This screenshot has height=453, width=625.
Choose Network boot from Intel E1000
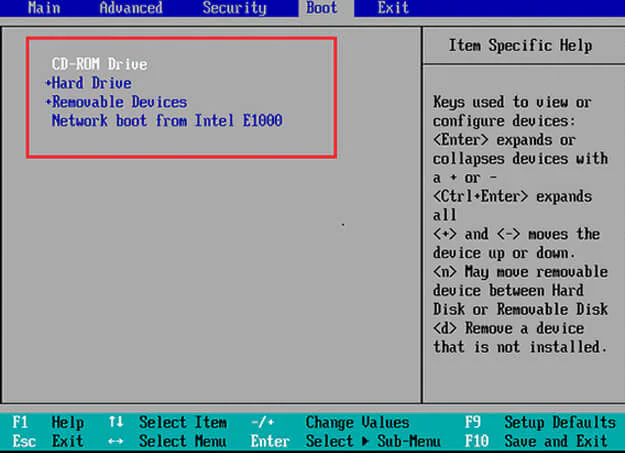click(x=167, y=120)
